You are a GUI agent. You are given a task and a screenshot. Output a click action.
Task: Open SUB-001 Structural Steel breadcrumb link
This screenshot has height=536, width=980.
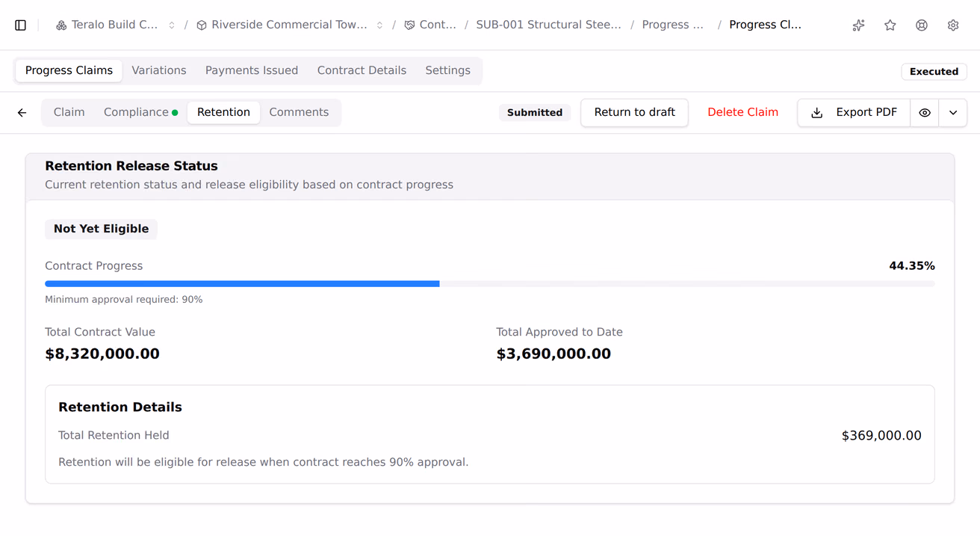(548, 25)
